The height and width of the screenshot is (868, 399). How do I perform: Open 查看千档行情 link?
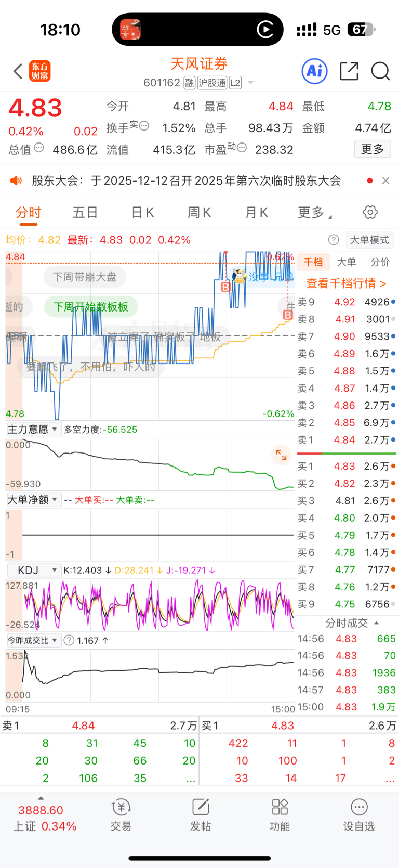point(346,283)
